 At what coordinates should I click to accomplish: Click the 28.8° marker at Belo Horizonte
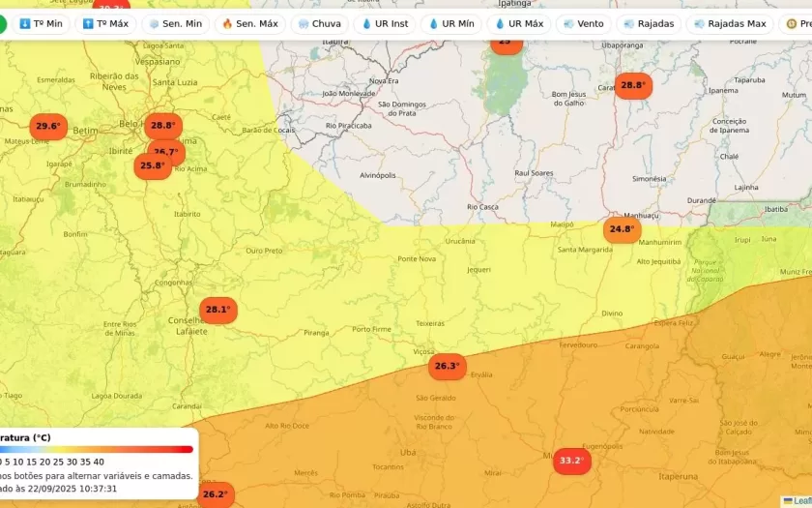(x=162, y=125)
